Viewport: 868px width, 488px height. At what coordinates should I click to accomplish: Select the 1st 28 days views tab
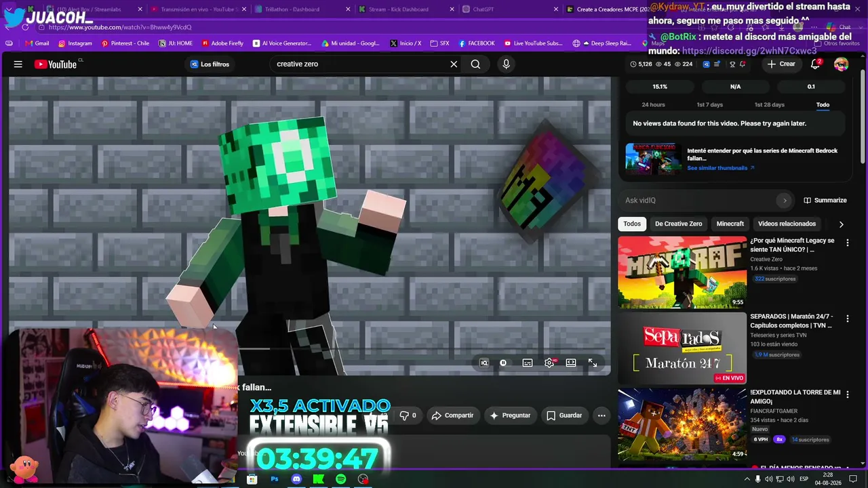tap(770, 105)
